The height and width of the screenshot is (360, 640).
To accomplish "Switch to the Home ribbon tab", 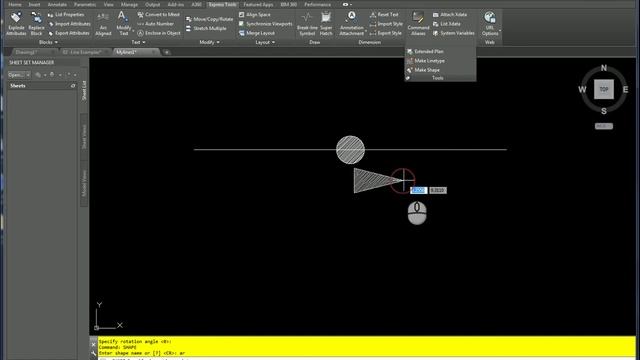I will point(15,4).
